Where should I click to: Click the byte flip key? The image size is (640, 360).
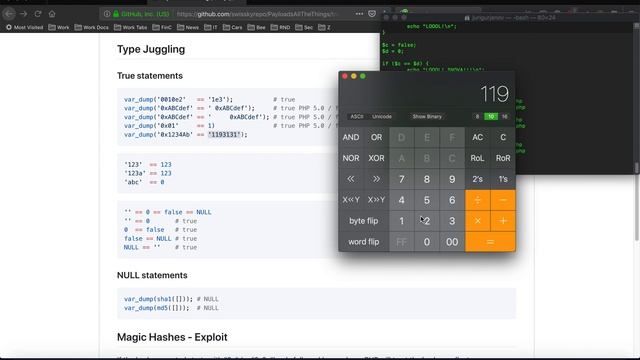coord(364,221)
